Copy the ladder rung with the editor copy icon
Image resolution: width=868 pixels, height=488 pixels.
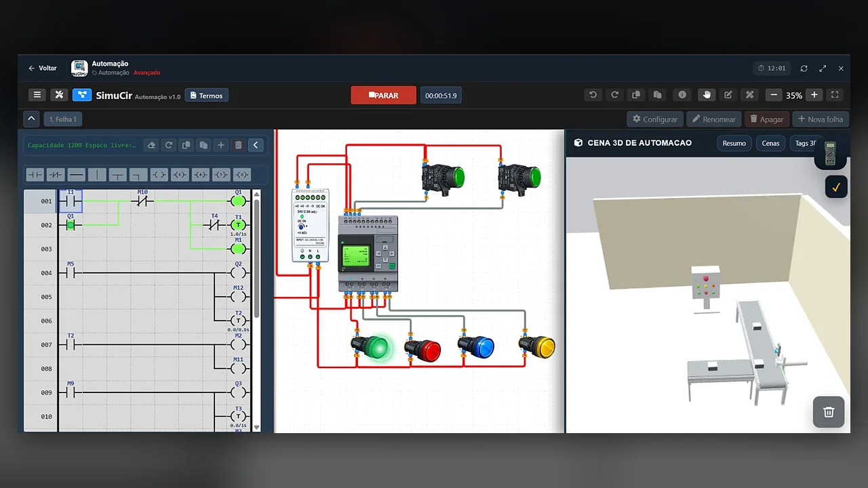(x=186, y=145)
